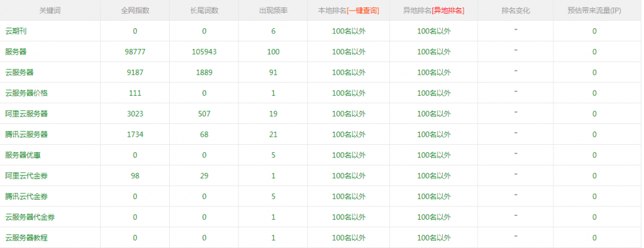Screen dimensions: 644x248
Task: Click local rank of 云服务器 row
Action: (348, 72)
